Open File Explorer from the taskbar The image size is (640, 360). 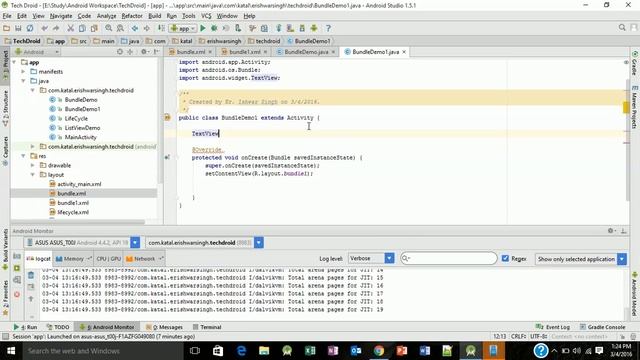point(264,351)
